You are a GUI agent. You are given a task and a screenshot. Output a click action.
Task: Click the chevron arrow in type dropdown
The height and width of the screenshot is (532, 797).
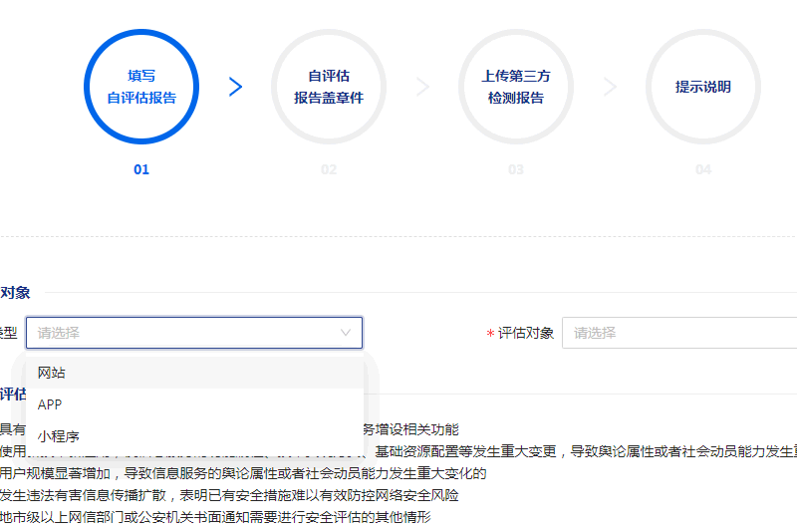pyautogui.click(x=346, y=333)
